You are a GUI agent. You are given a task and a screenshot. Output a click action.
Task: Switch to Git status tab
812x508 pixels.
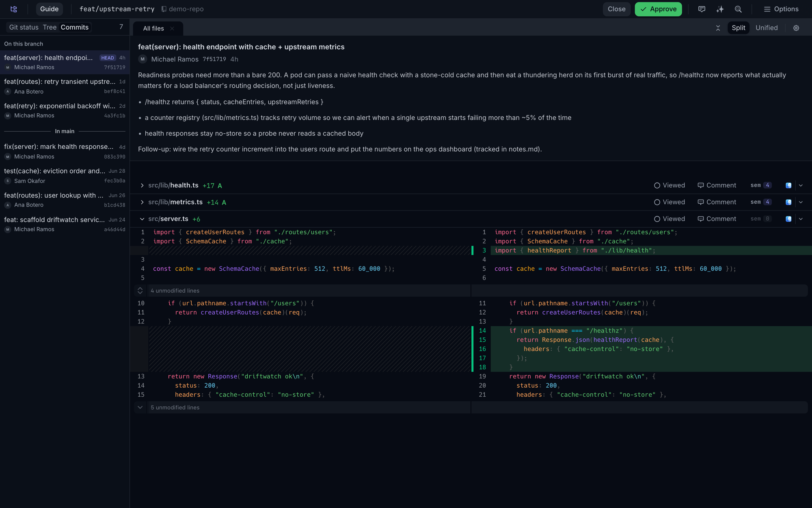tap(24, 27)
